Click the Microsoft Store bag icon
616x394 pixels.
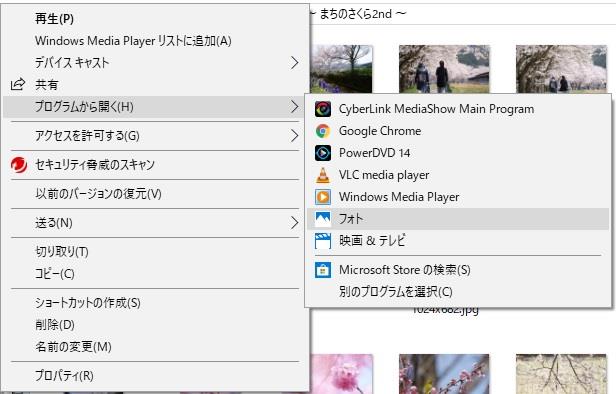click(323, 270)
